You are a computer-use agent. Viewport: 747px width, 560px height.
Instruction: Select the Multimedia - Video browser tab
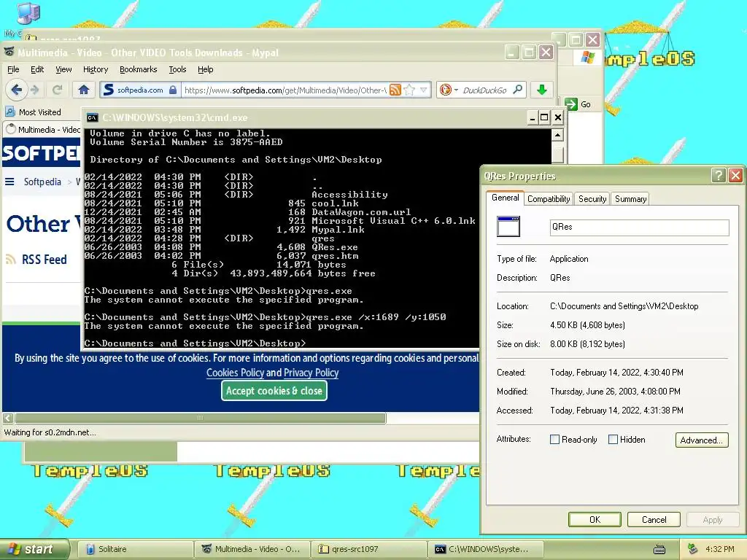(43, 130)
